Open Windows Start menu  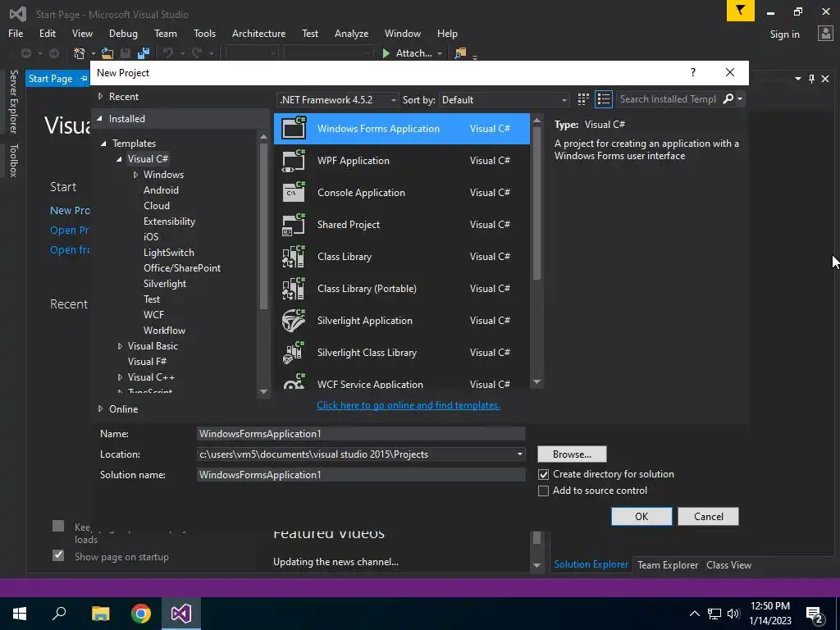pos(20,614)
